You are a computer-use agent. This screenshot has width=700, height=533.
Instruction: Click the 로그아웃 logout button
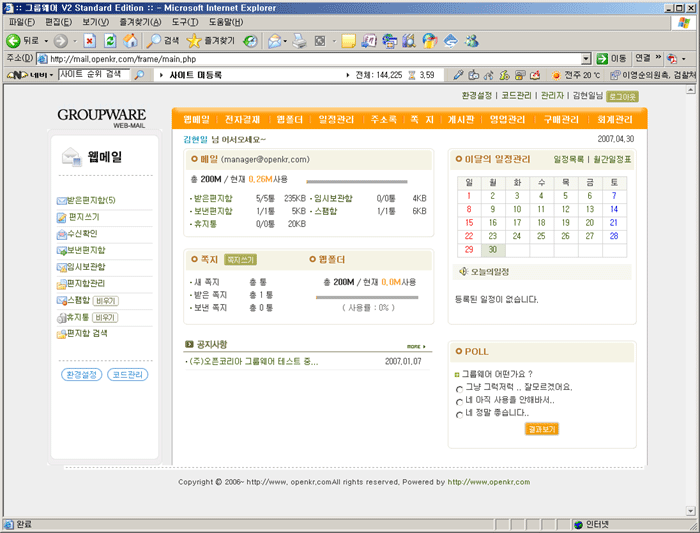(622, 97)
